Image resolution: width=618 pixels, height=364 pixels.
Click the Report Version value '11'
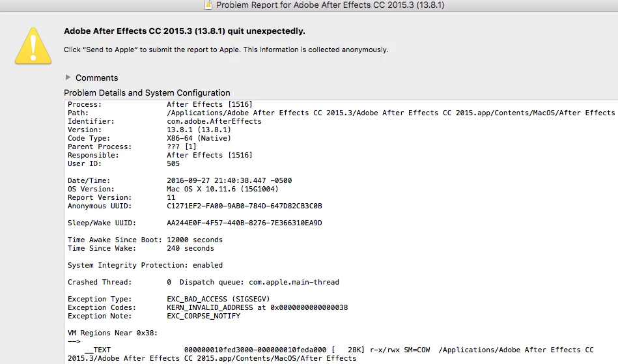point(171,197)
